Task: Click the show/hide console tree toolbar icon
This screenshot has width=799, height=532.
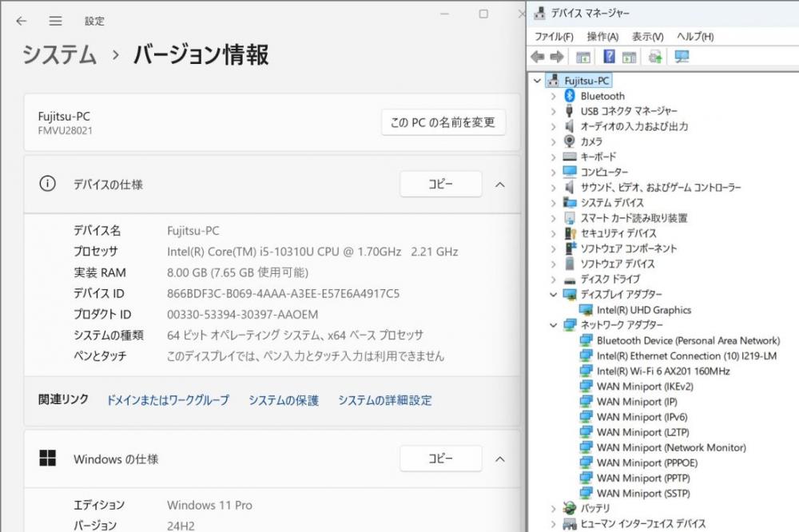Action: (x=583, y=57)
